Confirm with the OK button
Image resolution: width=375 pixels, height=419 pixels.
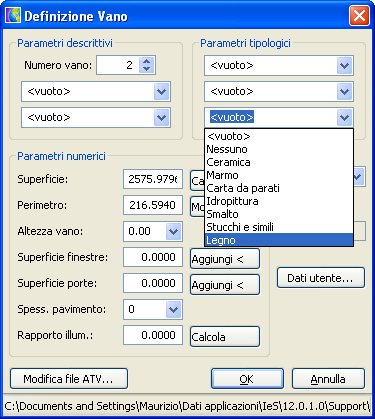(x=247, y=379)
